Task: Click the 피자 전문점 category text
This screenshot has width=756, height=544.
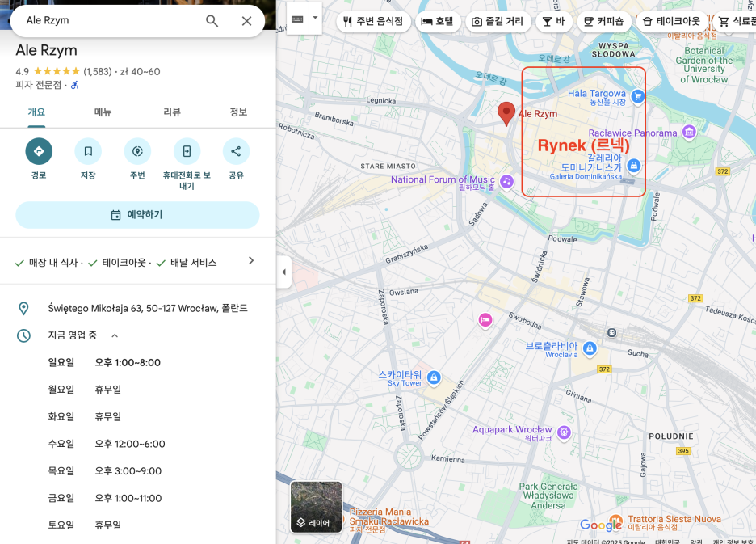Action: 39,85
